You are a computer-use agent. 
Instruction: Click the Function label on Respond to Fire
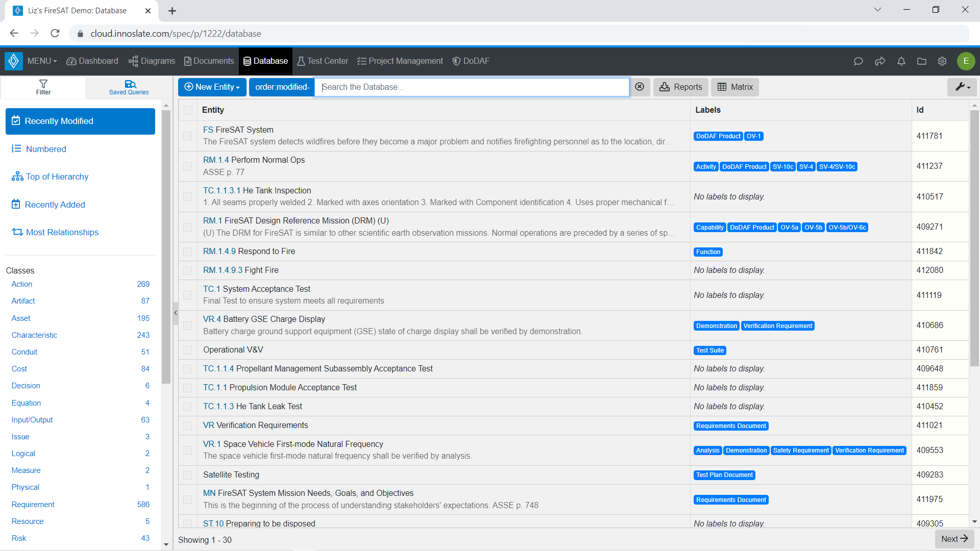(708, 252)
